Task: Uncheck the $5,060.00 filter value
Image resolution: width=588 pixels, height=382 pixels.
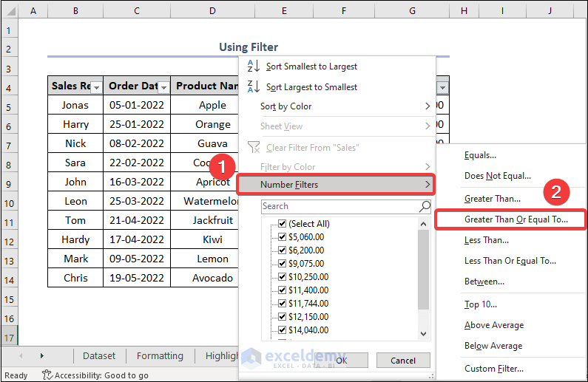Action: pyautogui.click(x=281, y=237)
